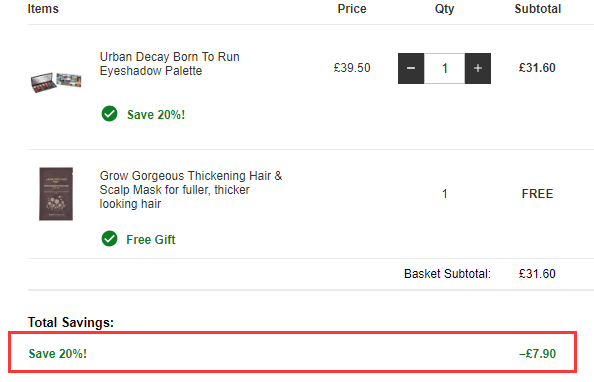
Task: Open the Grow Gorgeous hair mask thumbnail
Action: click(56, 194)
